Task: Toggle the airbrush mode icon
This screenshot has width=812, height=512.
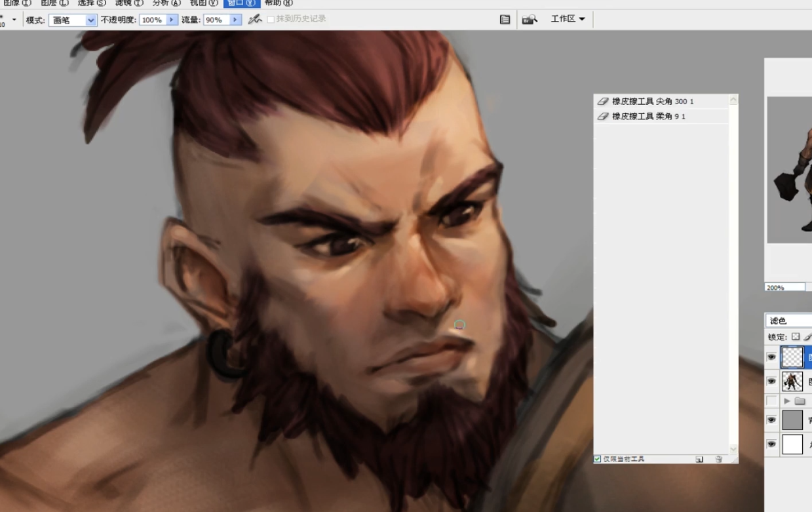Action: point(255,20)
